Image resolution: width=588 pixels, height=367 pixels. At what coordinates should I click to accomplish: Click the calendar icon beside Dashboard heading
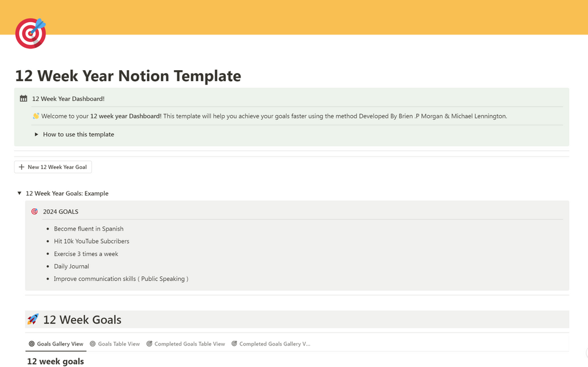[23, 99]
